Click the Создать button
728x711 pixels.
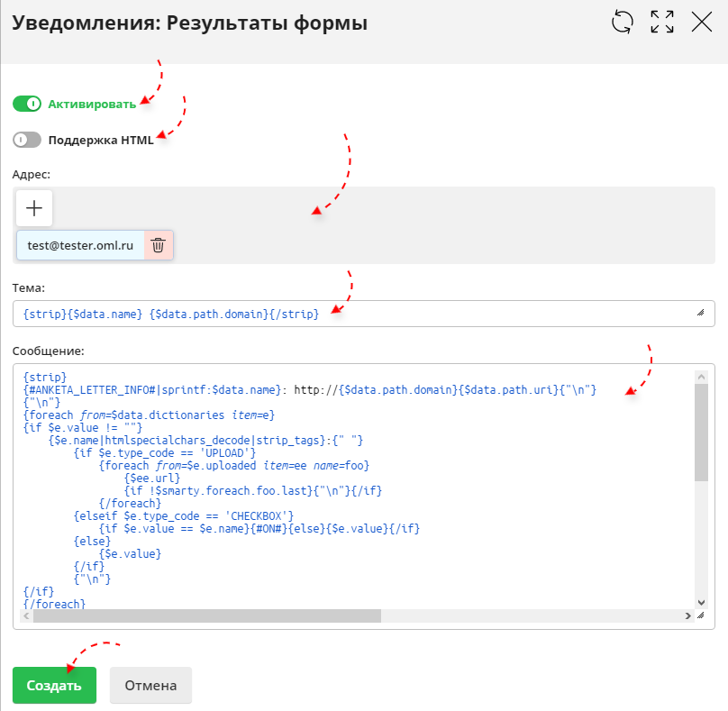coord(54,685)
